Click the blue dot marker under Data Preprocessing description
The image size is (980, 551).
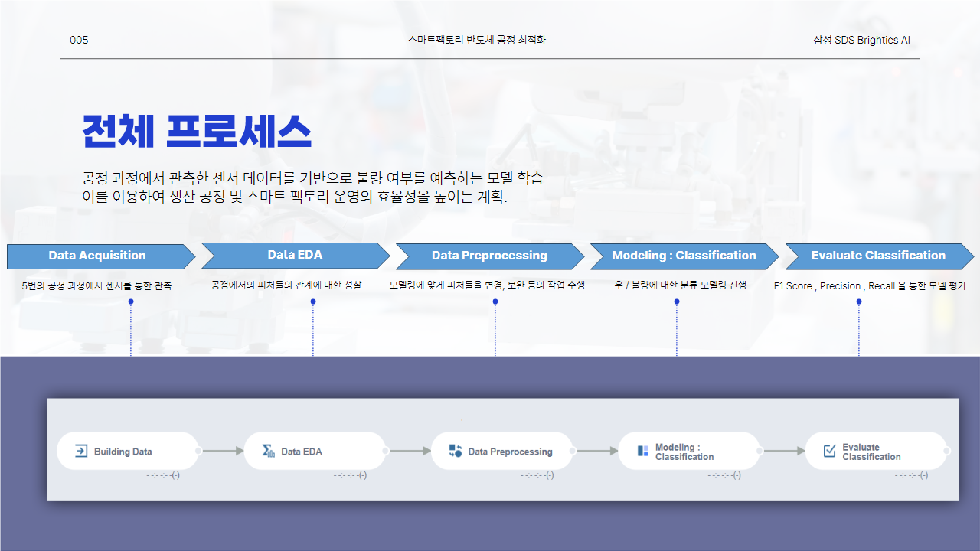click(495, 302)
